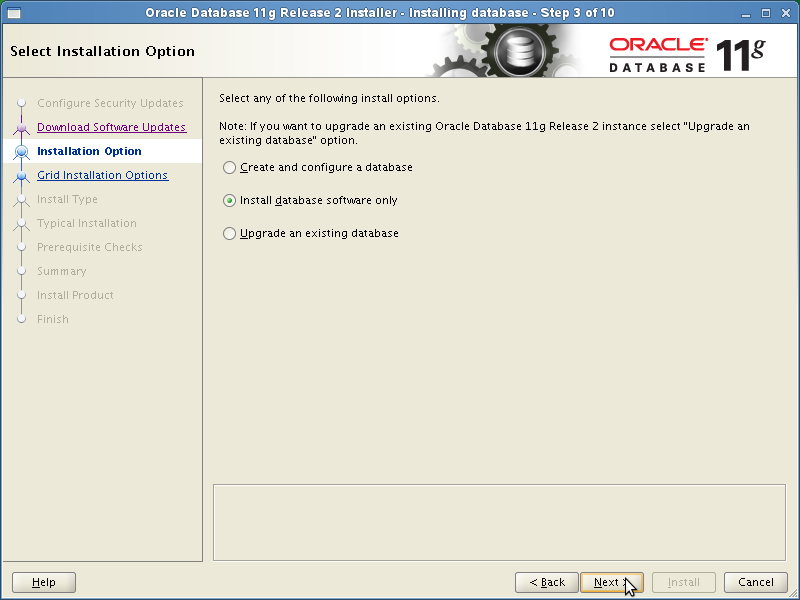Click the Install Type step text

[x=67, y=199]
